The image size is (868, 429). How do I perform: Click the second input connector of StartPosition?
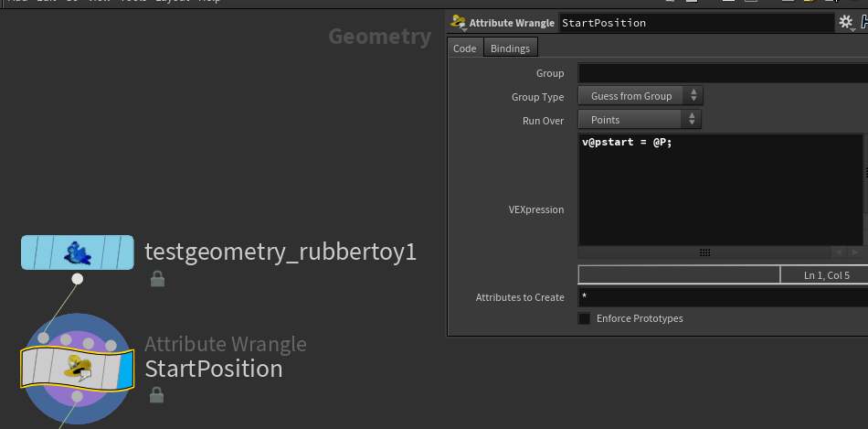(x=66, y=339)
